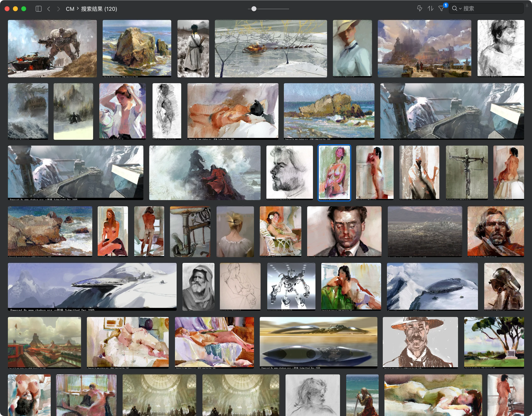This screenshot has width=532, height=416.
Task: Select the two sleek spacecraft desert render
Action: click(318, 342)
